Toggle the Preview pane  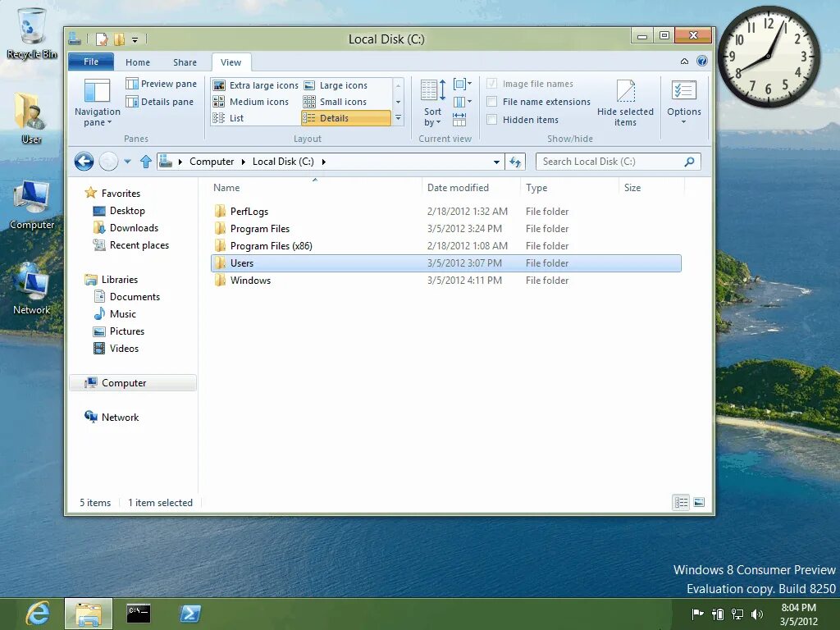click(161, 84)
